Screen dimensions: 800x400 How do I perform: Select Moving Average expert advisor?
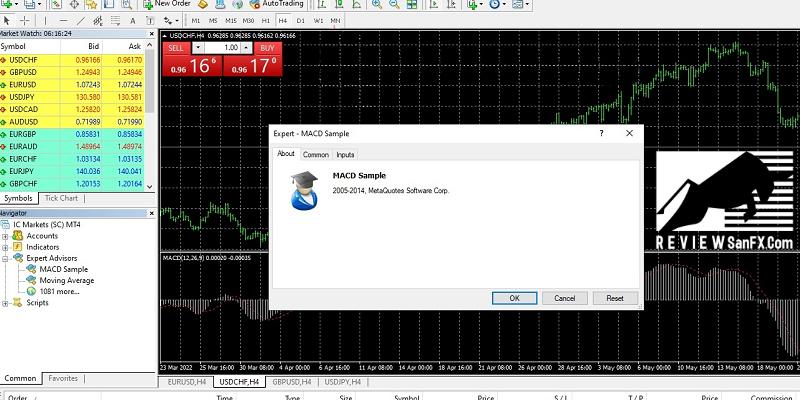(67, 280)
